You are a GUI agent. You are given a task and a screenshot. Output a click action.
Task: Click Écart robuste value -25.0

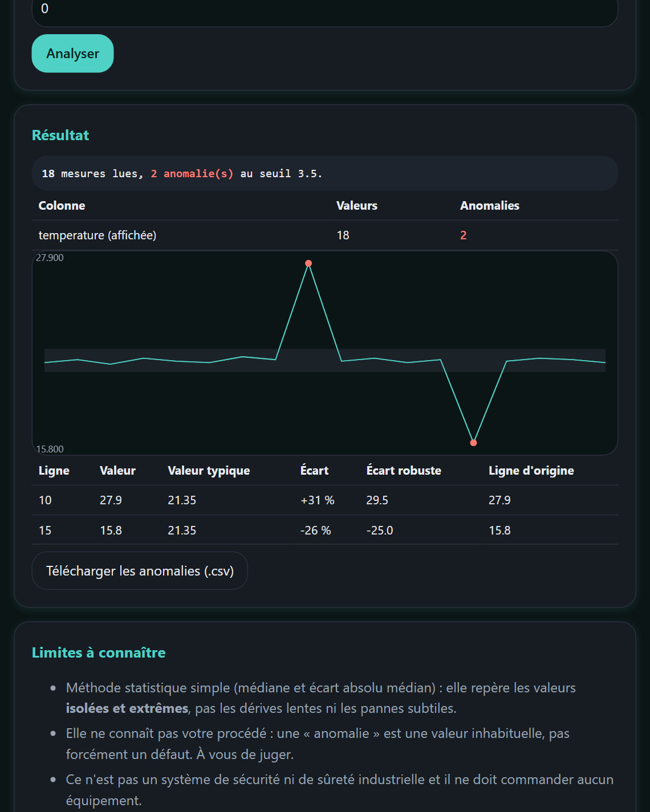pos(380,531)
